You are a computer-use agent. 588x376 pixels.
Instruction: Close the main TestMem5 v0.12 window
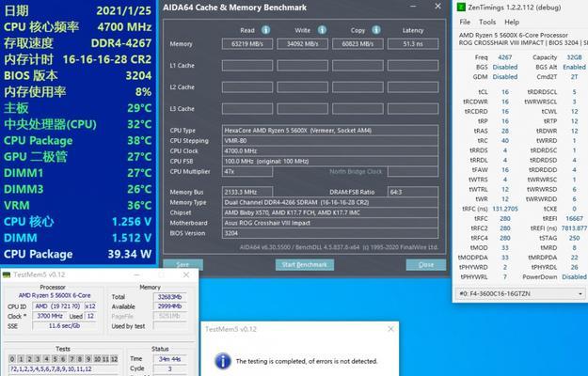[x=186, y=274]
